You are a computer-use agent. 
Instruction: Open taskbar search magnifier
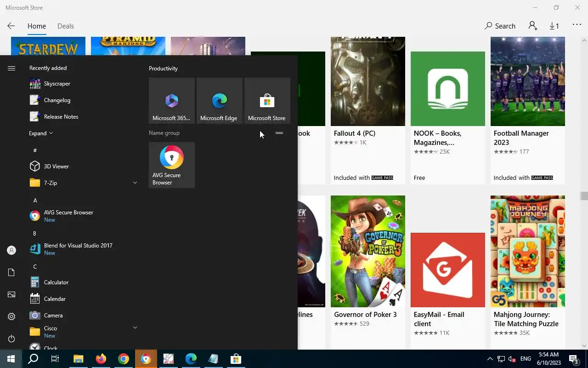tap(33, 359)
